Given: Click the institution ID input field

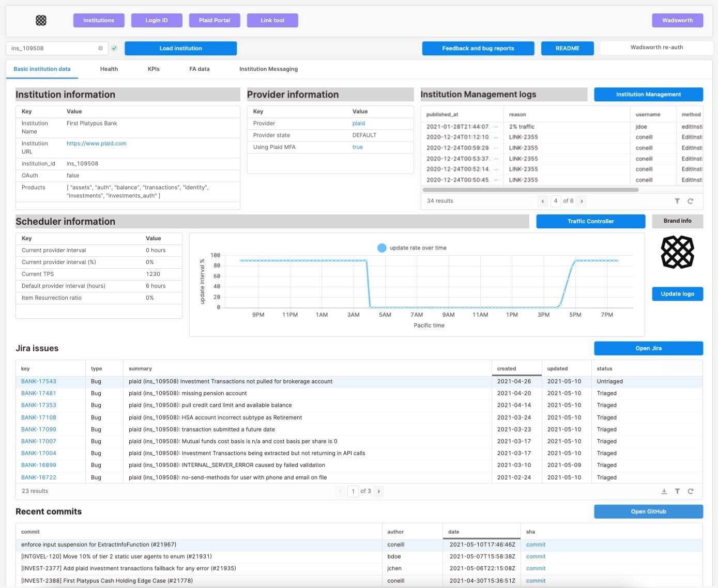Looking at the screenshot, I should [52, 48].
